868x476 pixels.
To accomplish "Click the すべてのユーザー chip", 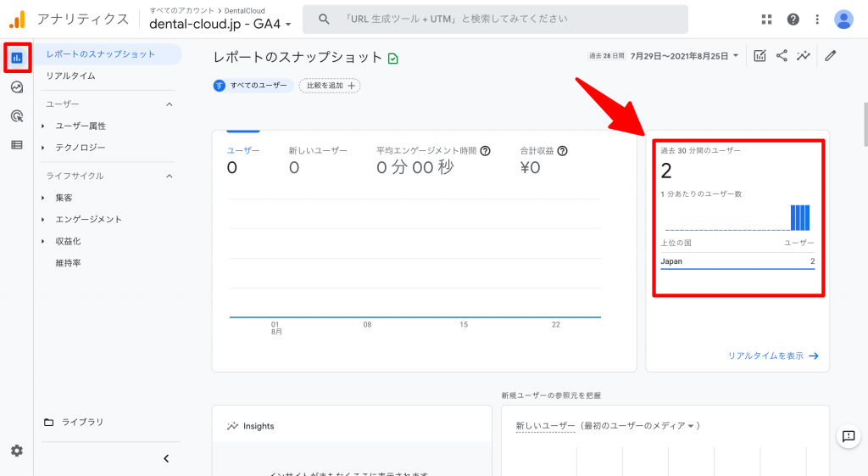I will 253,86.
